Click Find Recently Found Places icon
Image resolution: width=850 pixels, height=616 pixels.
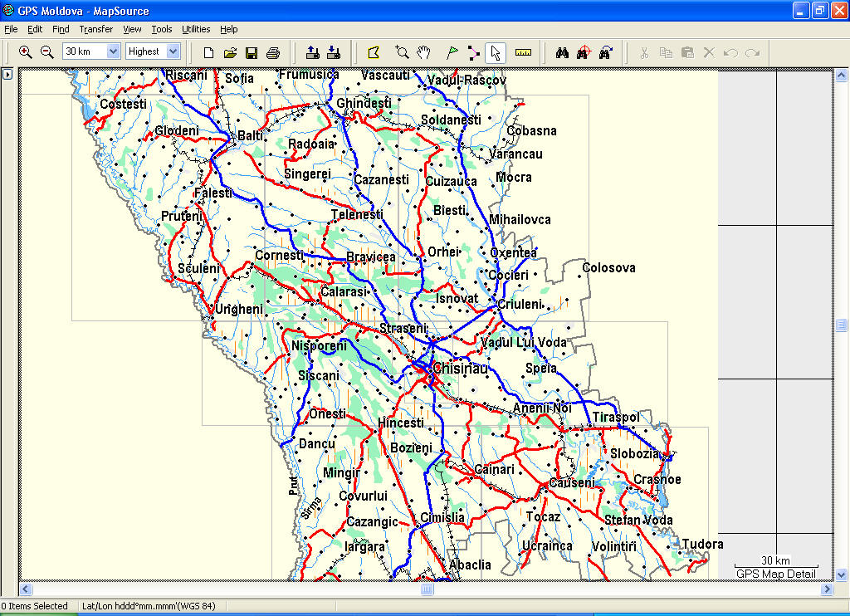point(605,52)
